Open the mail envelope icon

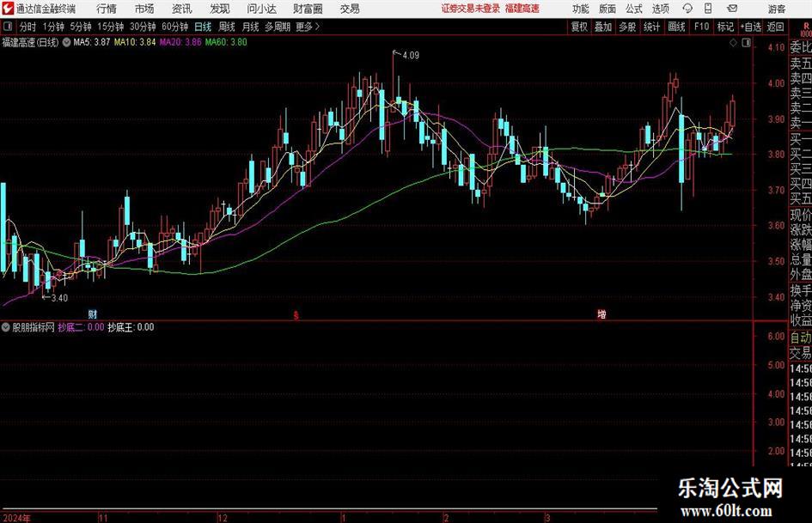point(732,9)
